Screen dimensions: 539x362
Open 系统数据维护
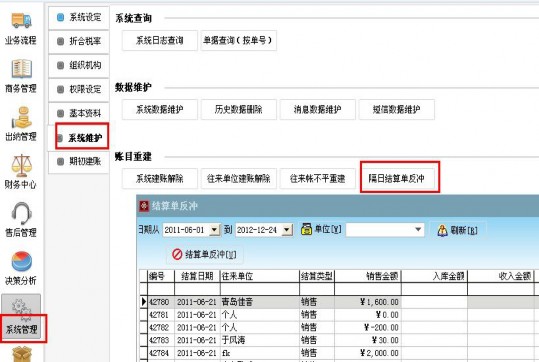(x=160, y=109)
